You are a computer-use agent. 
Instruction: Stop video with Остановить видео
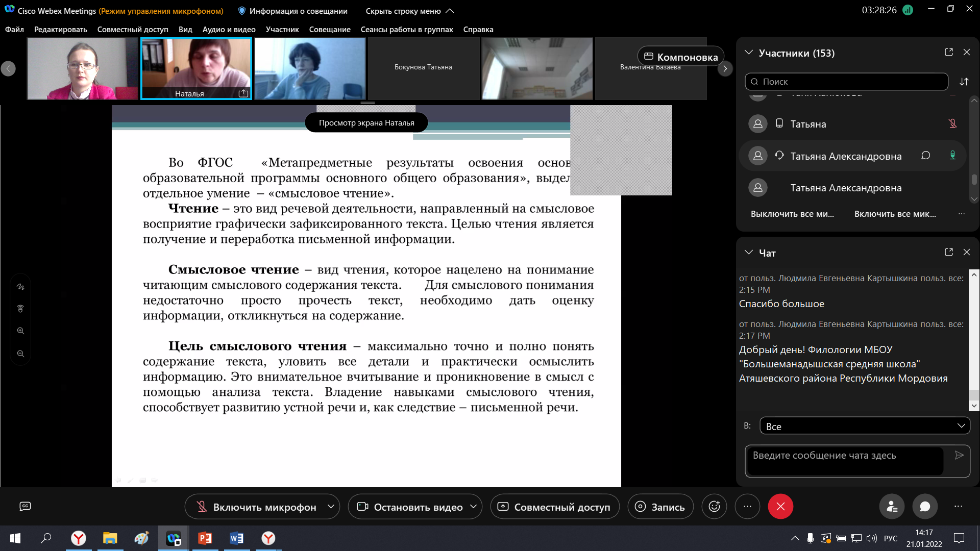pyautogui.click(x=411, y=507)
